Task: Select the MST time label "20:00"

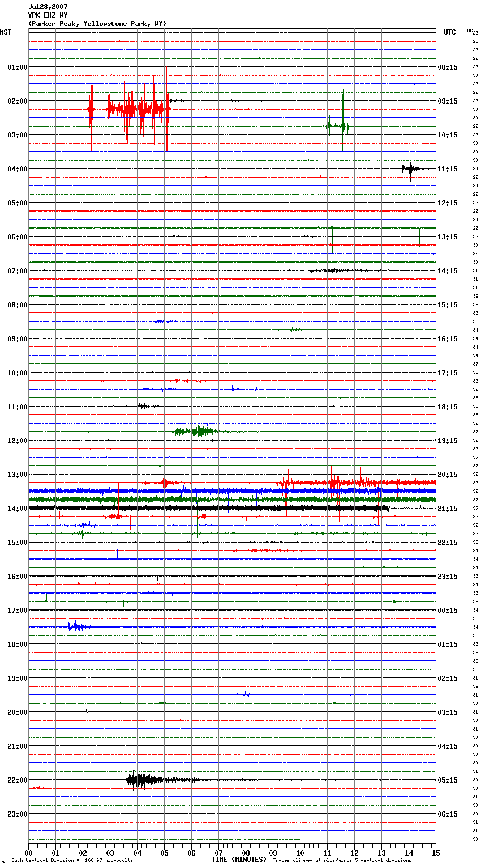Action: tap(18, 712)
